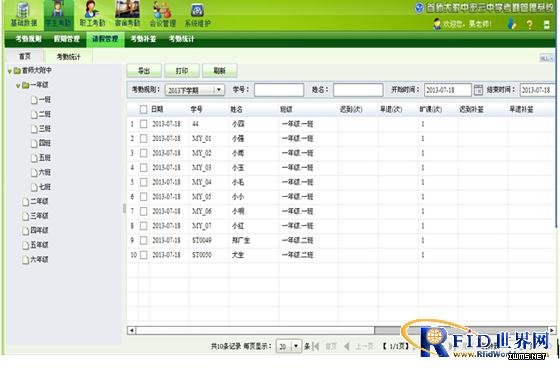
Task: Click the panel splitter collapse handle
Action: tap(124, 208)
